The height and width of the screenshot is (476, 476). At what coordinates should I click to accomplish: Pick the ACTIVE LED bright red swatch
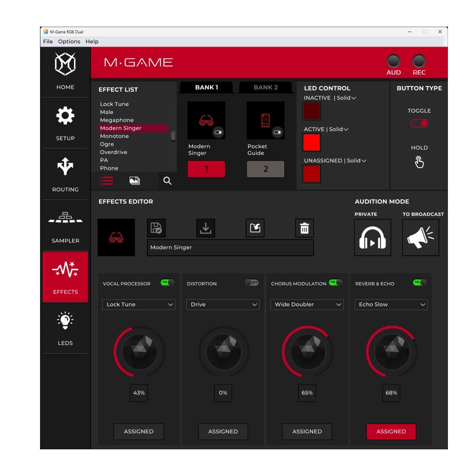[x=311, y=142]
